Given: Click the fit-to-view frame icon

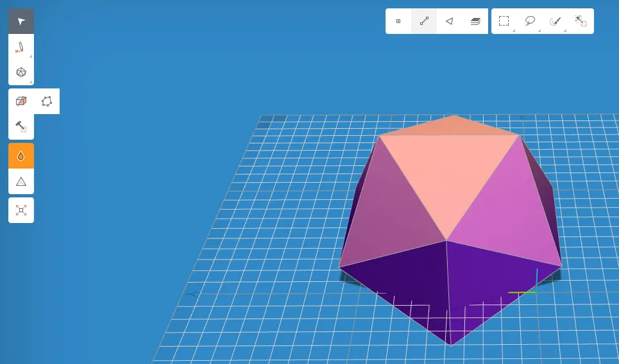Looking at the screenshot, I should (21, 210).
